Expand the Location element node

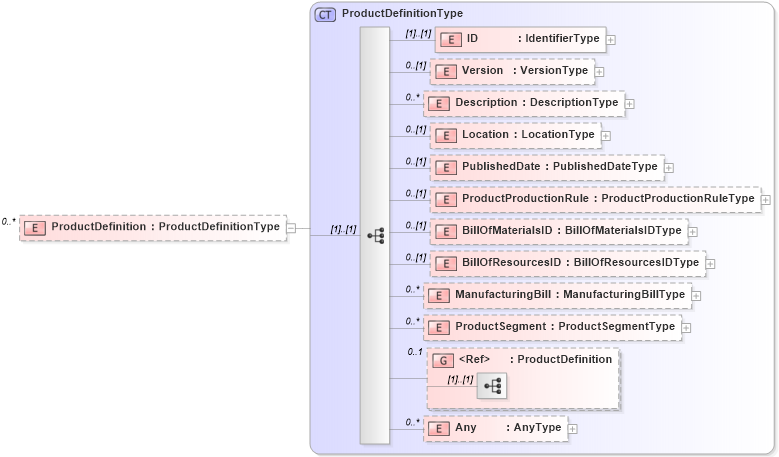tap(606, 136)
